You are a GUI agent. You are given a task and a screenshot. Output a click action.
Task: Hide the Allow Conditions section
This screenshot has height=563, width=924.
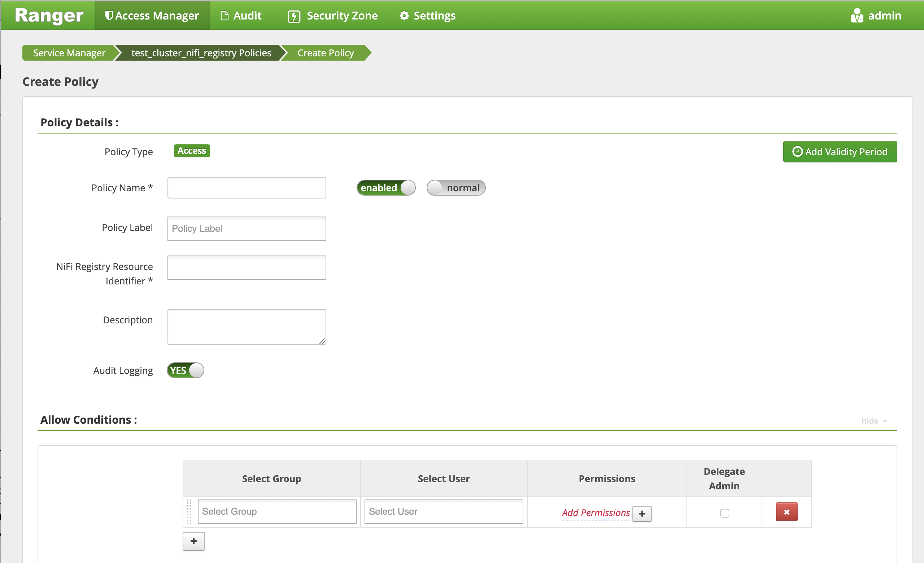[x=874, y=420]
